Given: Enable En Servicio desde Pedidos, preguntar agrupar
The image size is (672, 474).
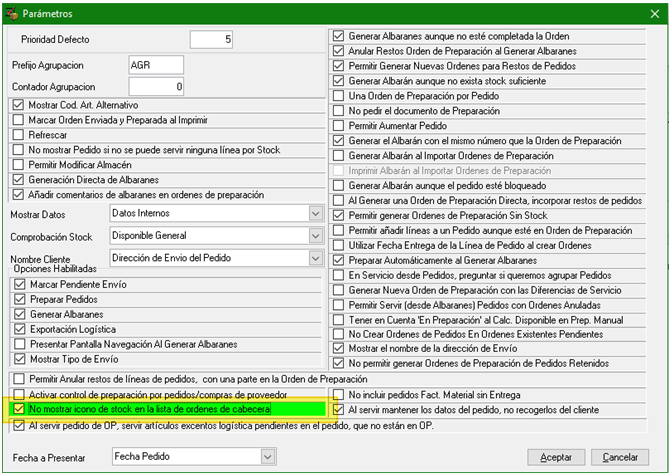Looking at the screenshot, I should (339, 275).
